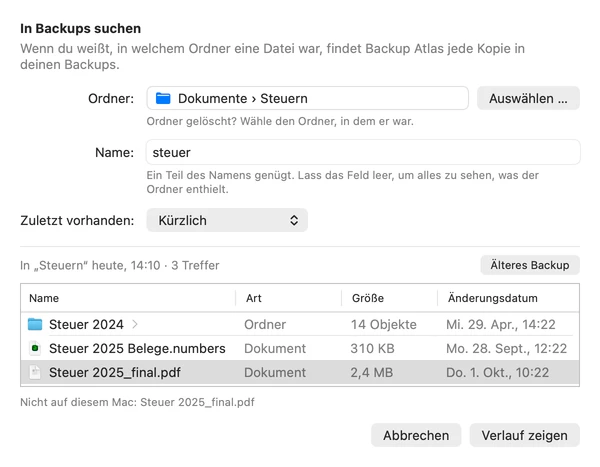Viewport: 600px width, 467px height.
Task: Click date Mi. 29. Apr., 14:22
Action: click(x=501, y=325)
